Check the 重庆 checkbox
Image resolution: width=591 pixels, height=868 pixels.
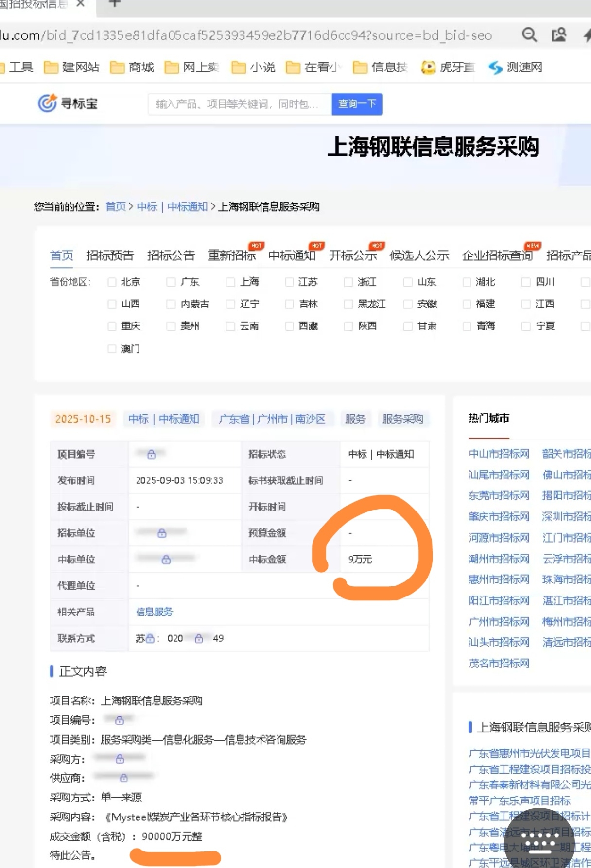[112, 326]
